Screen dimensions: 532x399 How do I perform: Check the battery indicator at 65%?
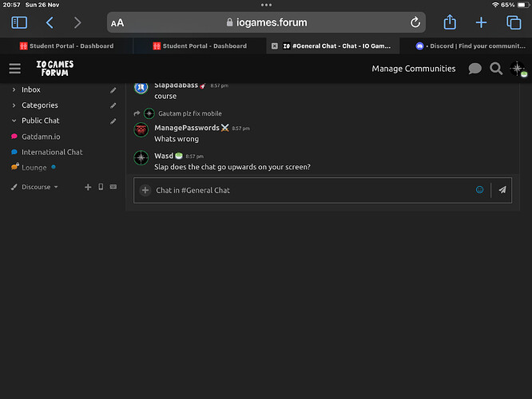[x=523, y=5]
